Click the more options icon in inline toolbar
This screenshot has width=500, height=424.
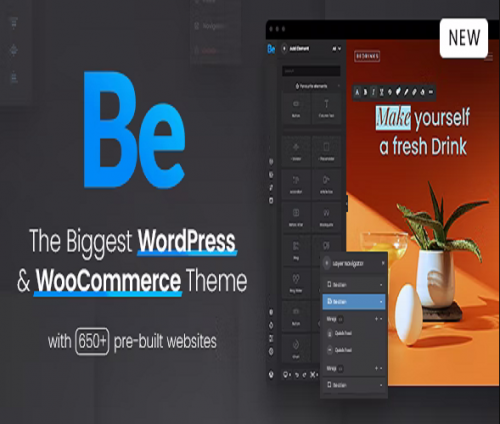pos(431,92)
